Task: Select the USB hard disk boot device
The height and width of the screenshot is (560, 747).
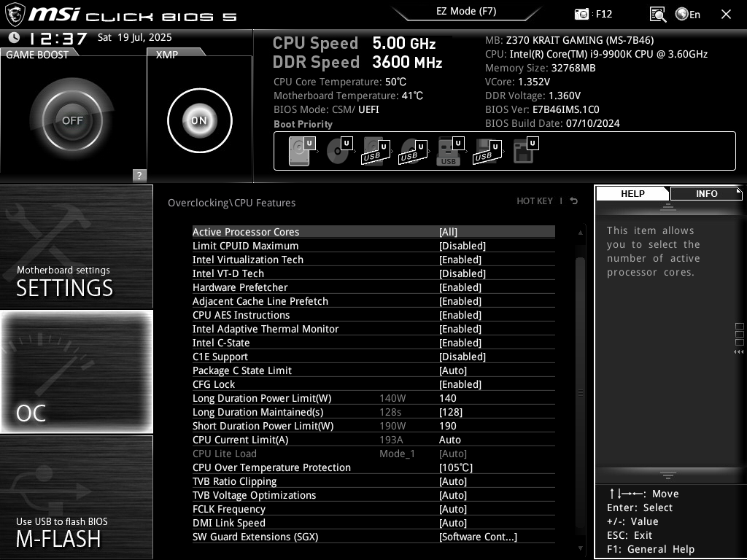Action: (376, 151)
